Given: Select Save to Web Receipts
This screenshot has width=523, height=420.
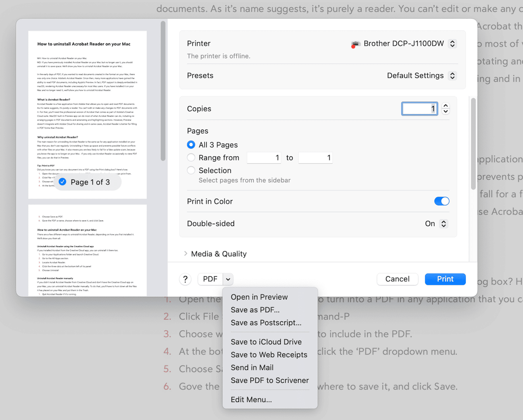Looking at the screenshot, I should point(270,355).
